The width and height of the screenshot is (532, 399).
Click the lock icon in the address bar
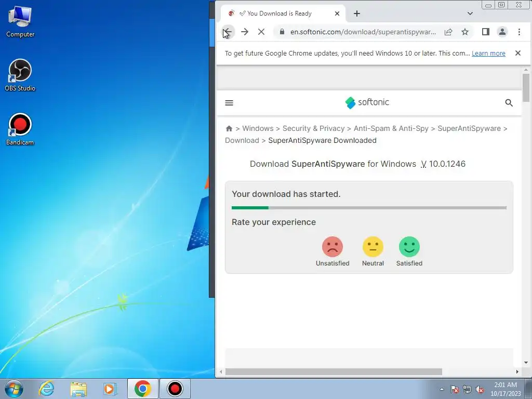(282, 32)
